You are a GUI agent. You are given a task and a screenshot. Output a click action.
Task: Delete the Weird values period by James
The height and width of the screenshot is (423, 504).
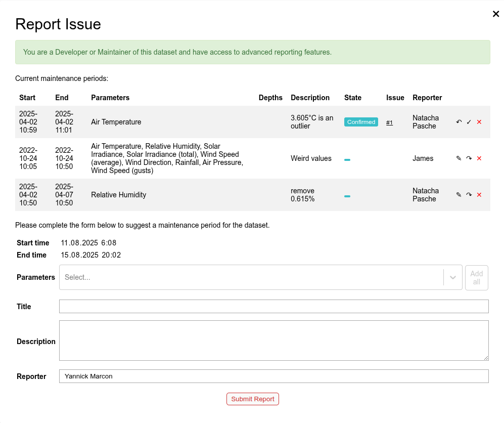tap(479, 158)
